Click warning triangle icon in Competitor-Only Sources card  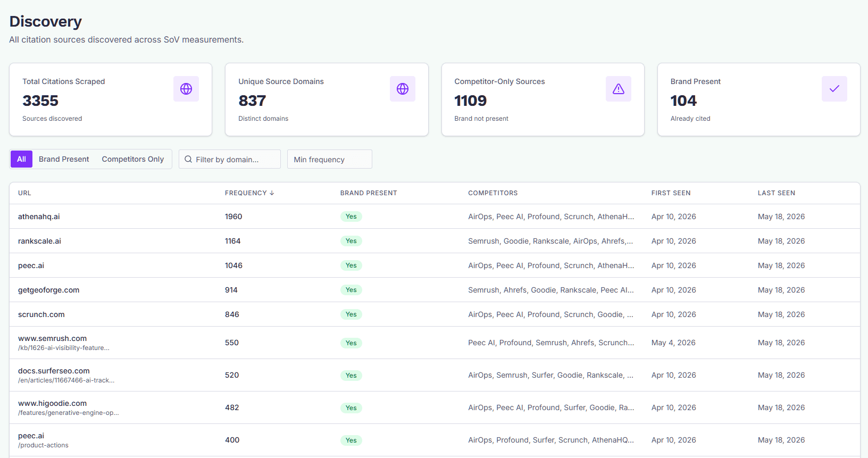tap(619, 89)
